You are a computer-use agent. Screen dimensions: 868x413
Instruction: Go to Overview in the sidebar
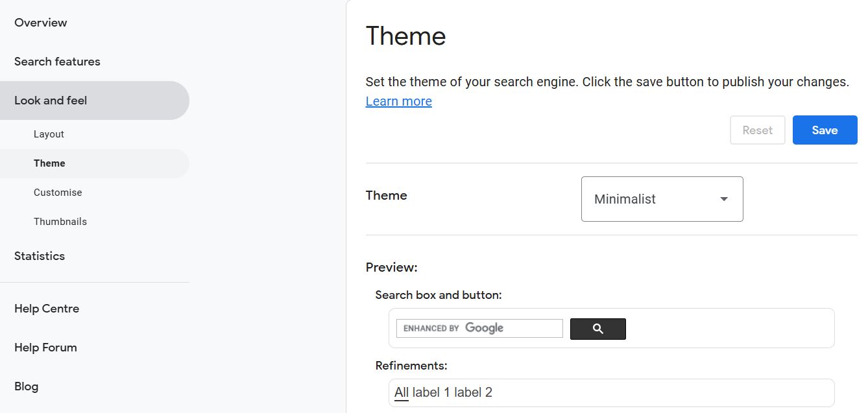pyautogui.click(x=41, y=23)
